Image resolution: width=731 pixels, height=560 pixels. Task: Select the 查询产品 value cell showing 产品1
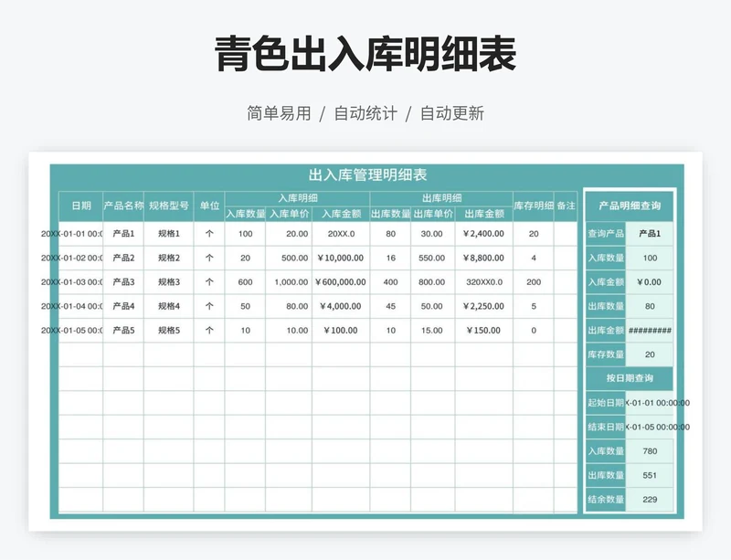click(x=650, y=234)
